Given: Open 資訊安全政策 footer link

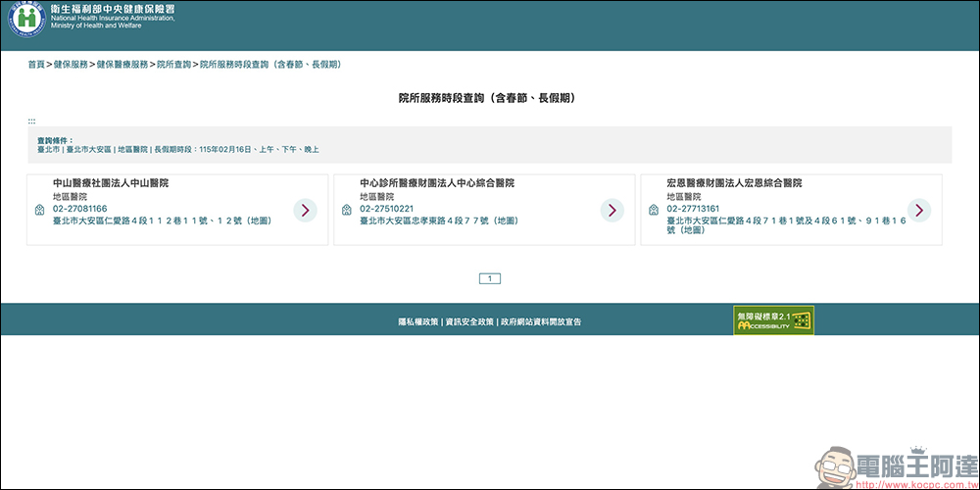Looking at the screenshot, I should (469, 321).
